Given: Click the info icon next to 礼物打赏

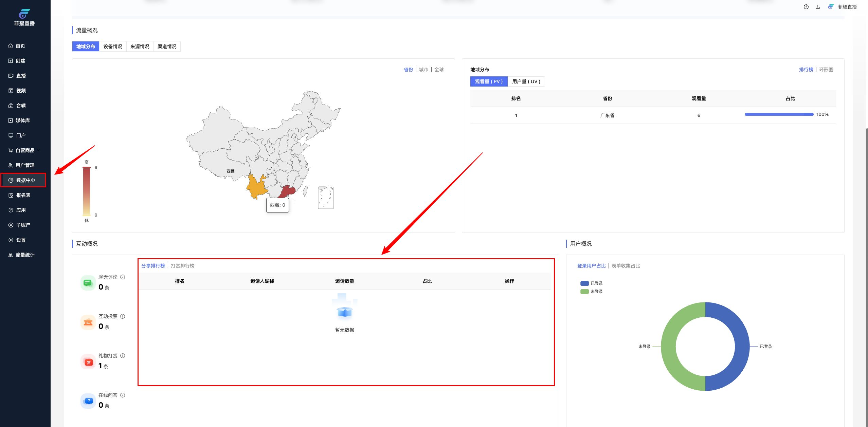Looking at the screenshot, I should point(123,356).
